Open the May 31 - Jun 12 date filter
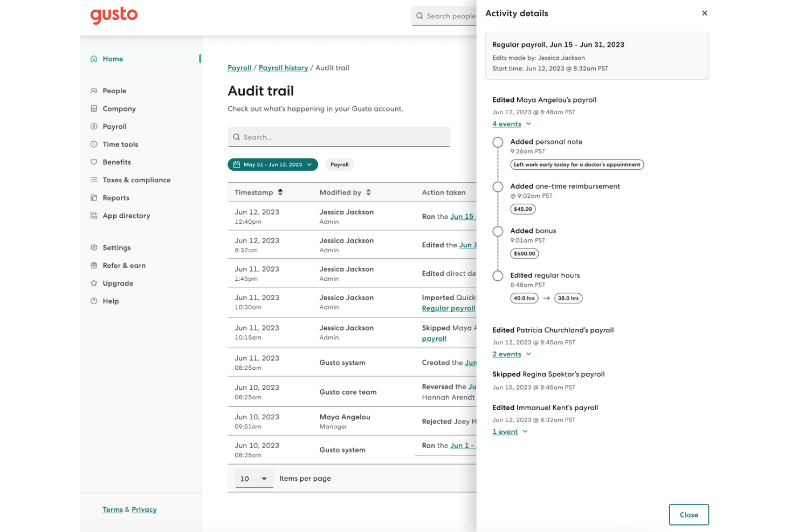This screenshot has width=798, height=532. point(273,165)
